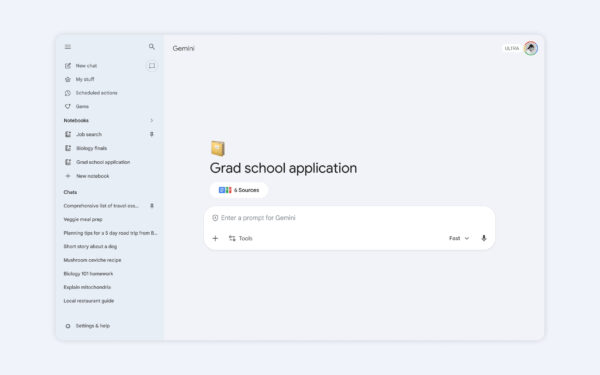Open Explain mitochondria chat
This screenshot has height=375, width=600.
click(x=87, y=287)
